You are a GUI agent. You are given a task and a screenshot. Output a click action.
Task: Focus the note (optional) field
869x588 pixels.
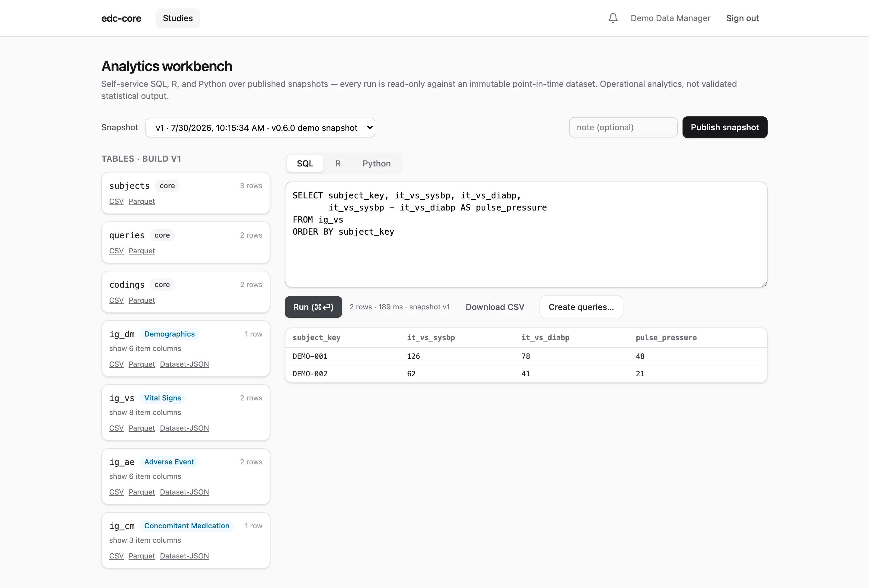(623, 127)
